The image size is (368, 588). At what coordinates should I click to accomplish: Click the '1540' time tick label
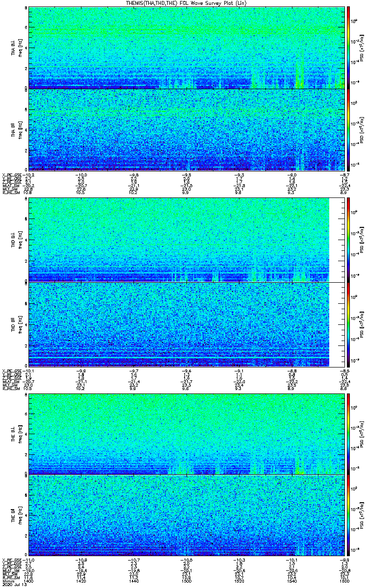click(x=292, y=581)
